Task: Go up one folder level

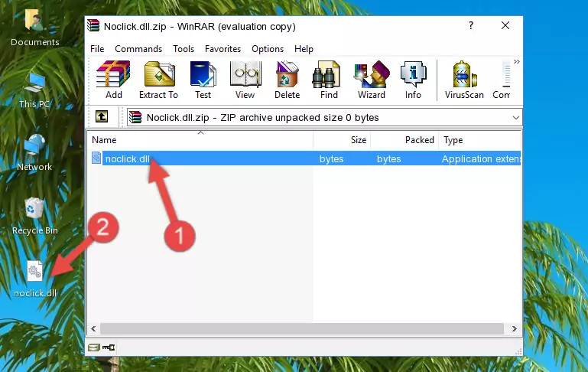Action: [102, 117]
